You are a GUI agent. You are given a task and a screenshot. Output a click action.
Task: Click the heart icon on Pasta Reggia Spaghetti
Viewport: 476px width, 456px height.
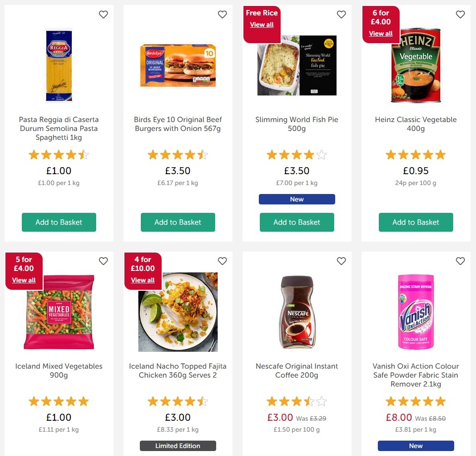(103, 14)
